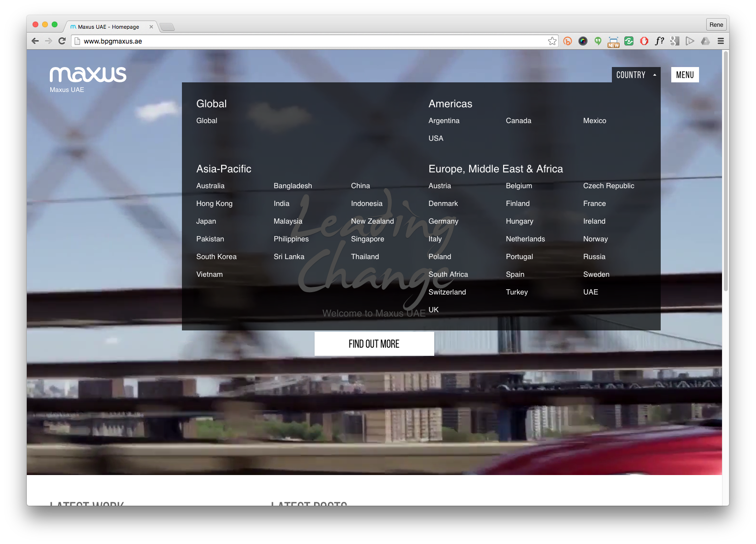Select Germany
This screenshot has height=544, width=756.
[443, 221]
